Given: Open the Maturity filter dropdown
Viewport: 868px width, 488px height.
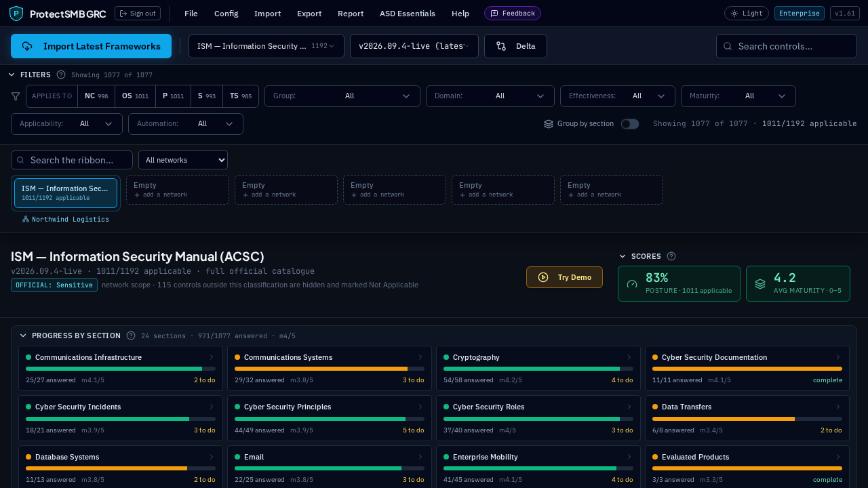Looking at the screenshot, I should (738, 96).
